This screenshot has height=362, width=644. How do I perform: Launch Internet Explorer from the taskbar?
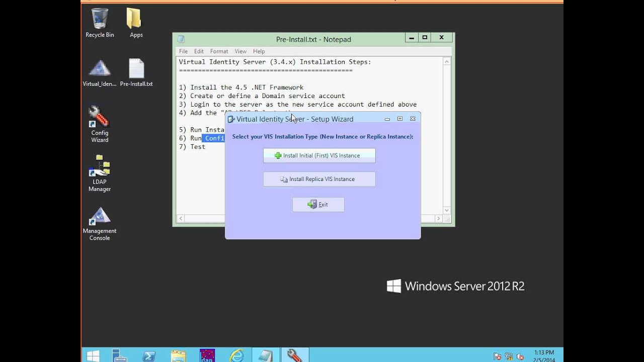(x=236, y=355)
